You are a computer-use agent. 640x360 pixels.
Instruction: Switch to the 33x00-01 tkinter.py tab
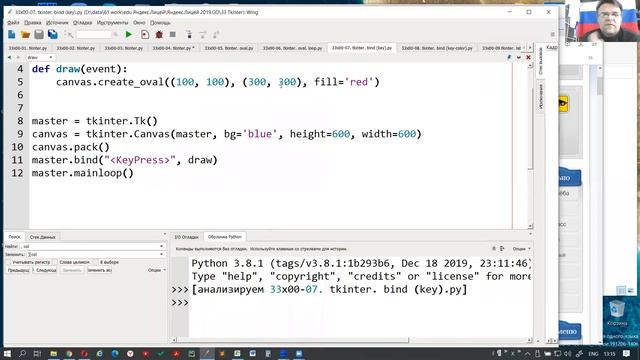click(28, 48)
